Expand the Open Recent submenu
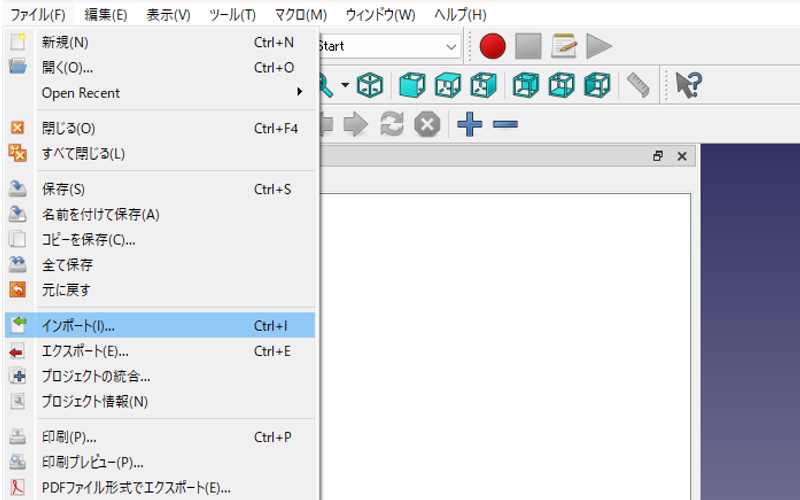Screen dimensions: 800x500 click(x=160, y=93)
